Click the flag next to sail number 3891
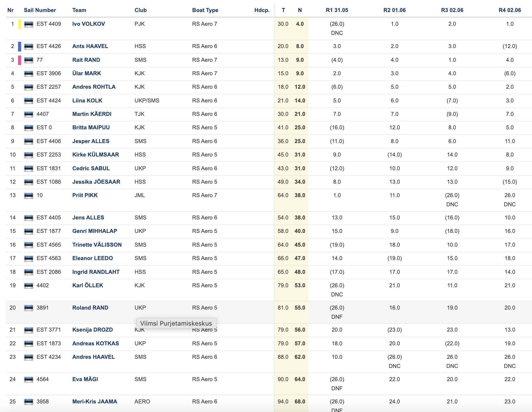Image resolution: width=532 pixels, height=412 pixels. [29, 308]
